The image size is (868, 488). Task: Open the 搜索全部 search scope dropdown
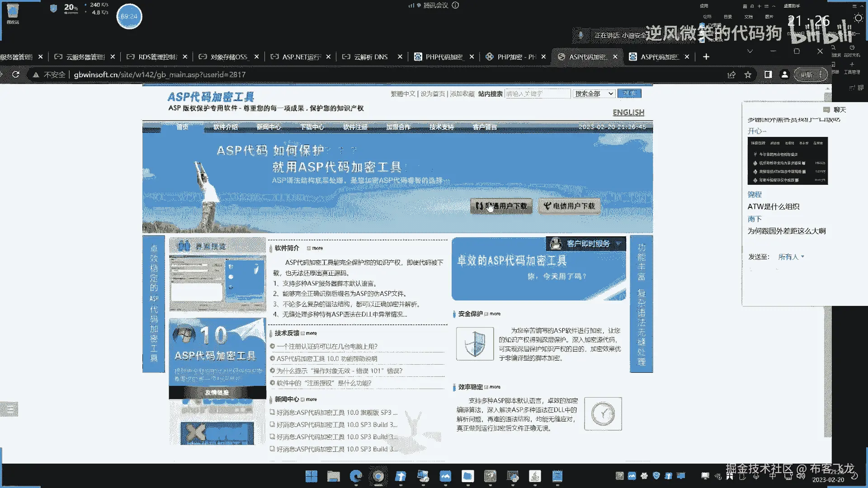[594, 94]
